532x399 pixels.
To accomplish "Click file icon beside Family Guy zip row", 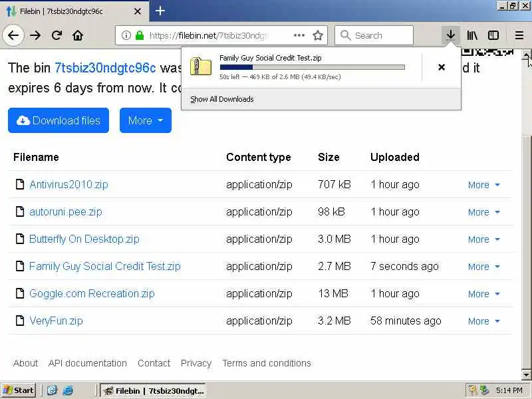I will (20, 266).
